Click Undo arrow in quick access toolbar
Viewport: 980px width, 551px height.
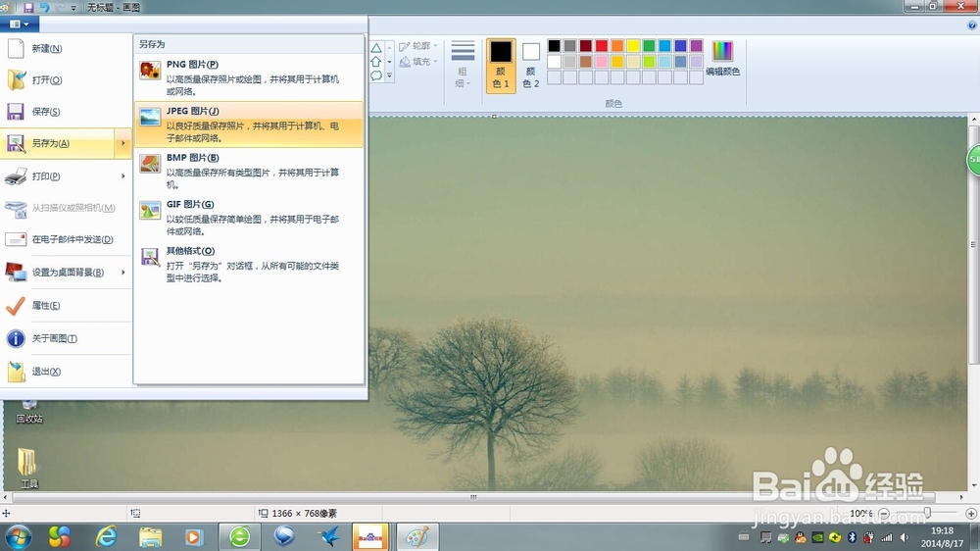click(44, 8)
